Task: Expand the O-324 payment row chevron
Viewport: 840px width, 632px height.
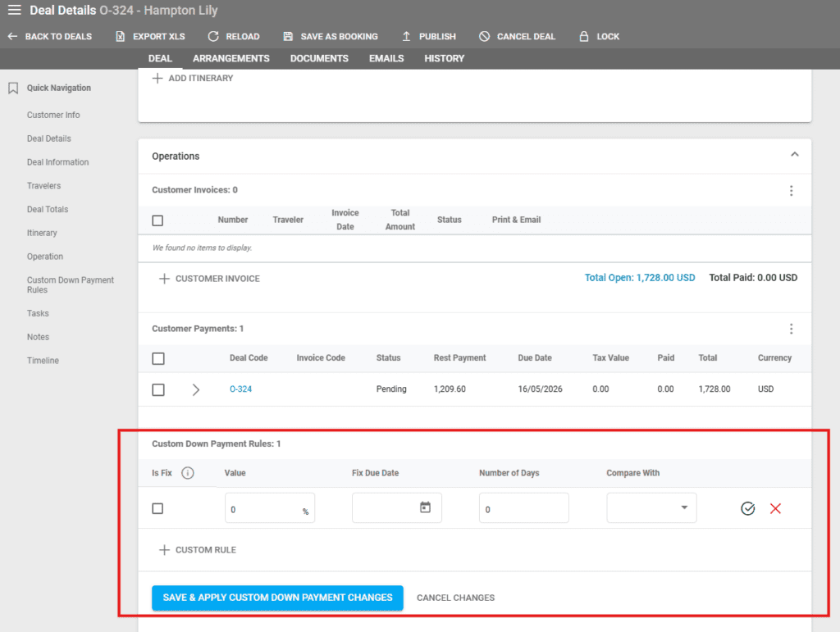Action: 195,390
